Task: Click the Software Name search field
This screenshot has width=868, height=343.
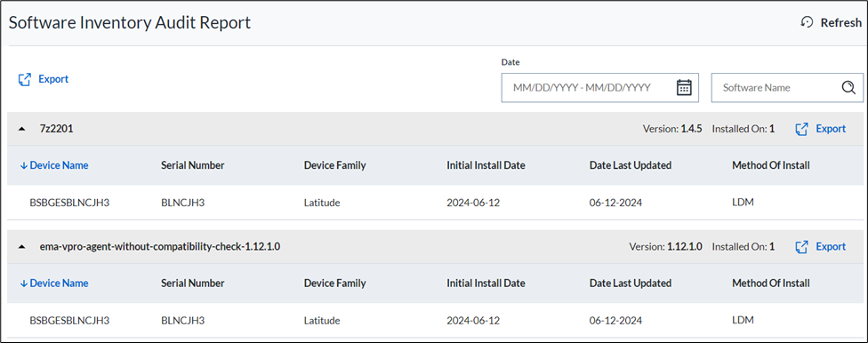Action: [x=787, y=87]
